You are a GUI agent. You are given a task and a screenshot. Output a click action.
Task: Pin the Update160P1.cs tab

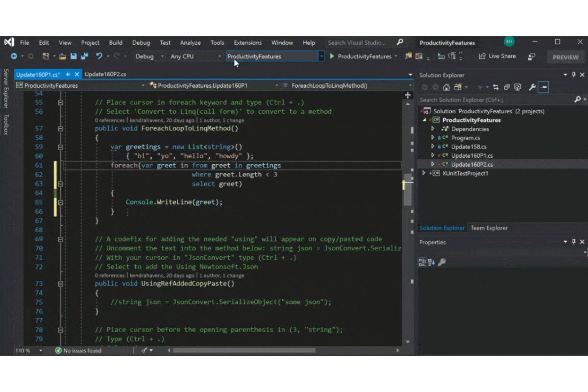[x=68, y=74]
